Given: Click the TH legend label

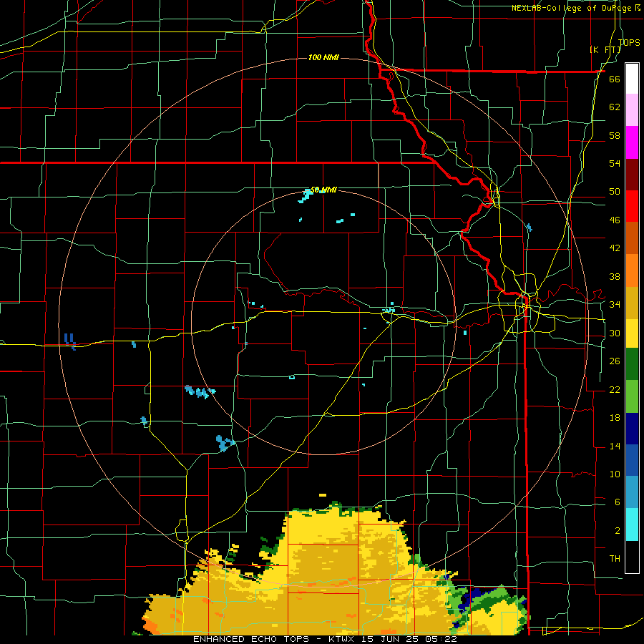Looking at the screenshot, I should point(615,559).
